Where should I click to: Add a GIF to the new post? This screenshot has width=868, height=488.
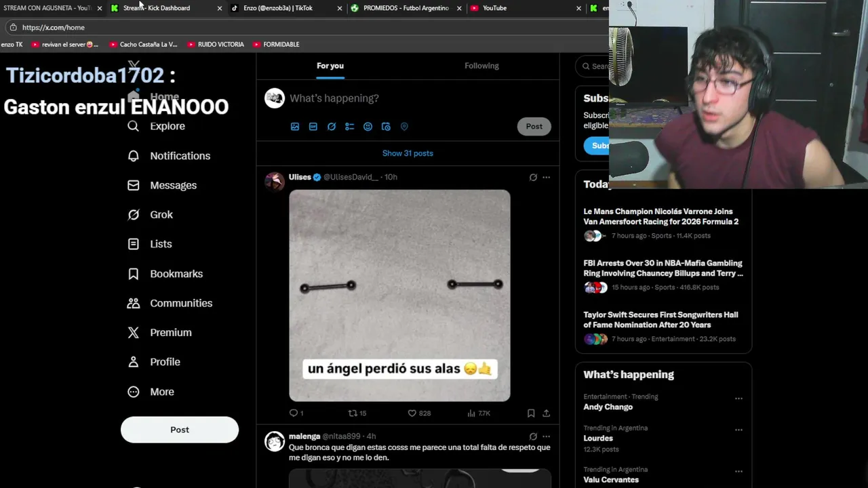[313, 127]
